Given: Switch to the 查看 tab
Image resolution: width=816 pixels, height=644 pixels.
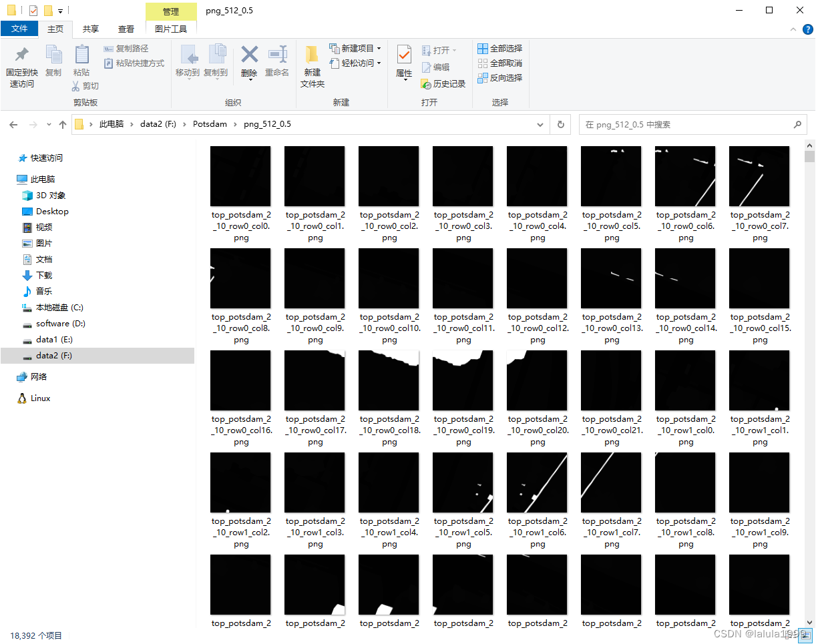Looking at the screenshot, I should (x=126, y=29).
